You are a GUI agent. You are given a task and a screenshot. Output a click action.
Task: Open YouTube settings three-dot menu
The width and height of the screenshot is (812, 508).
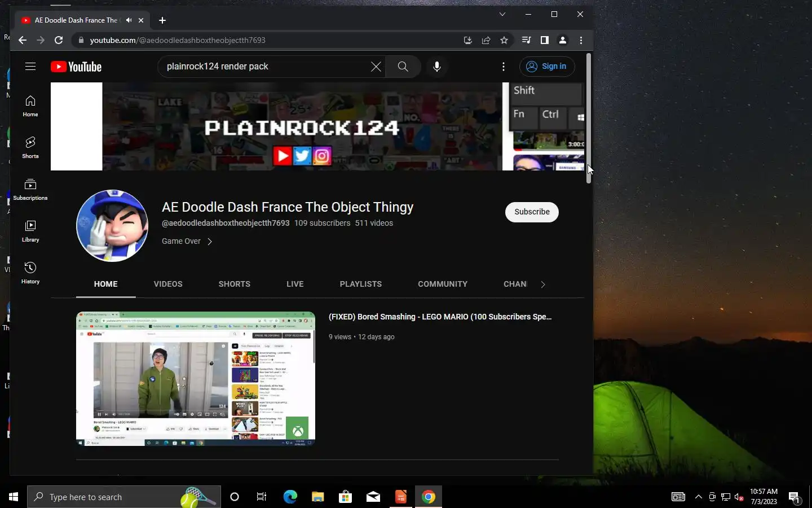[x=504, y=67]
